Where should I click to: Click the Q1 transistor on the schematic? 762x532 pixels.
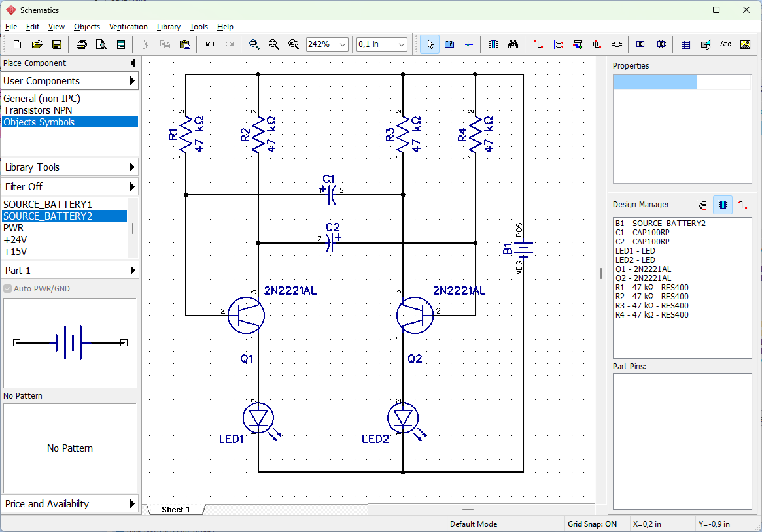point(246,316)
